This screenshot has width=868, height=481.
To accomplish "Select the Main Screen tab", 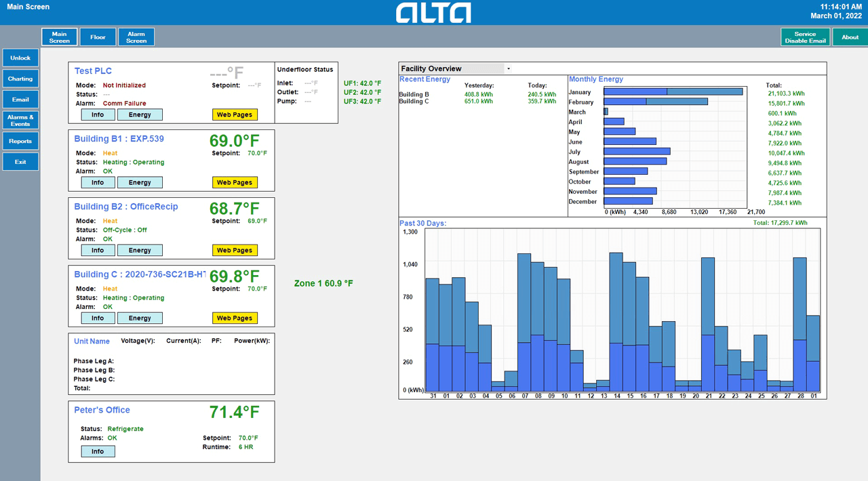I will (59, 37).
